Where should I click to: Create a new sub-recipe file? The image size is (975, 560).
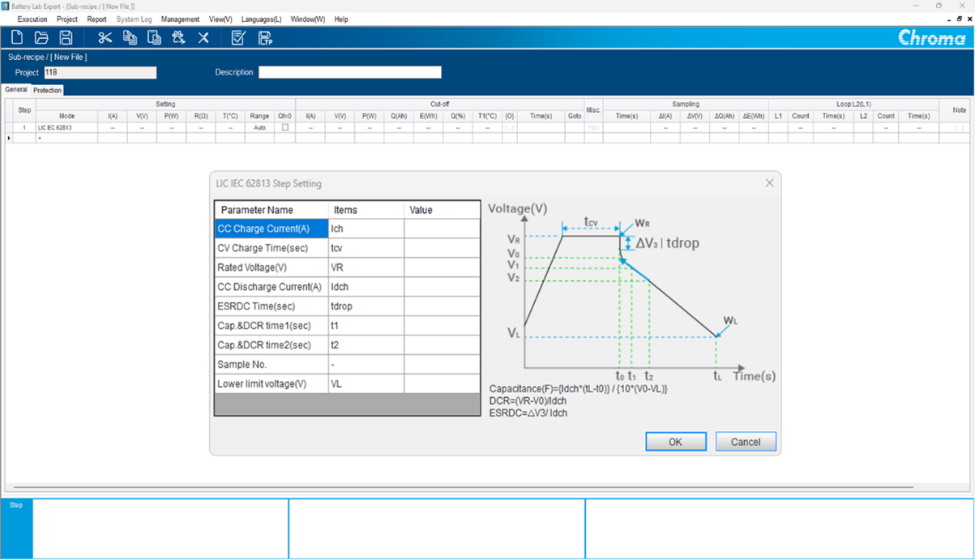(x=16, y=37)
